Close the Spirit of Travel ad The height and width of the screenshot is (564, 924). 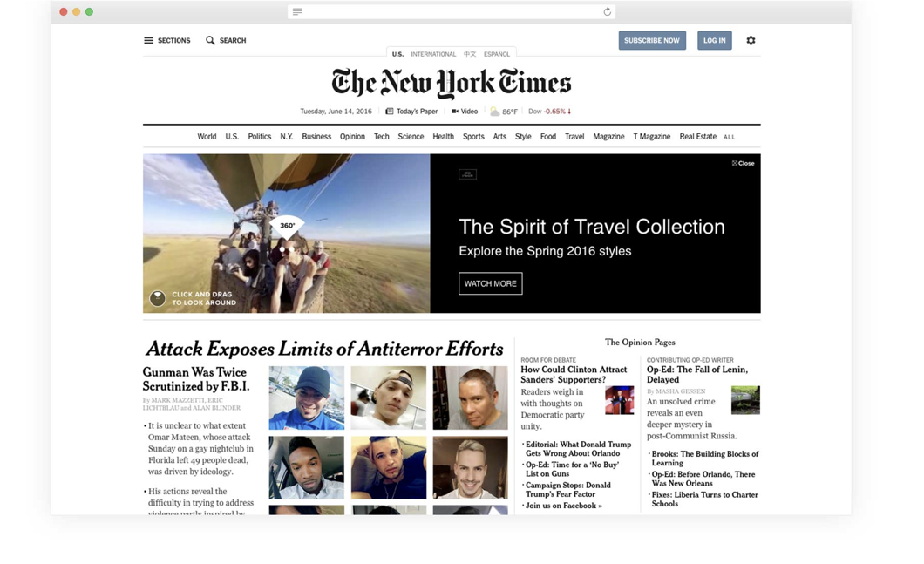[x=743, y=163]
